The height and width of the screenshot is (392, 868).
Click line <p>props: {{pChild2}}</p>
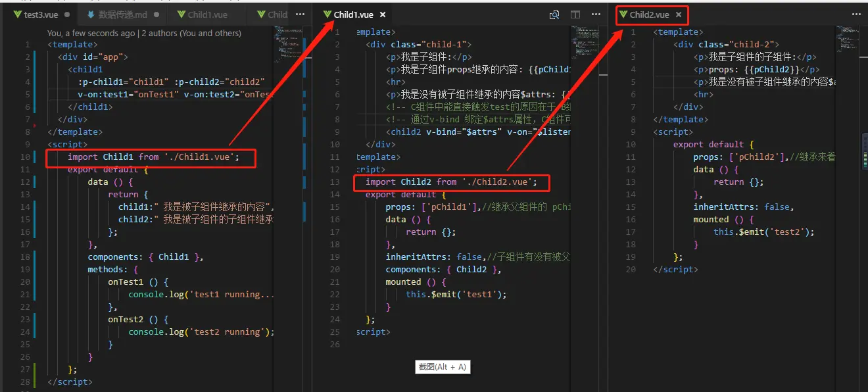pos(756,70)
